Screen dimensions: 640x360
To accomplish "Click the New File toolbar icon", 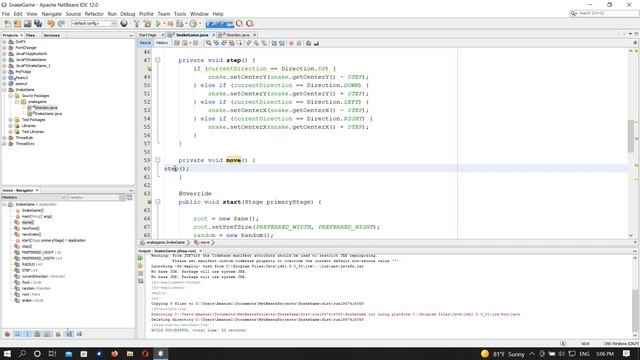I will tap(7, 24).
